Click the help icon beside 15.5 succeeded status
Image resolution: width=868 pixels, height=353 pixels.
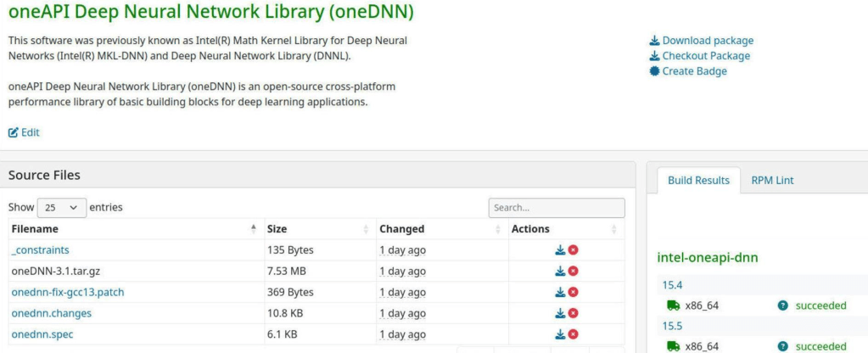tap(782, 346)
